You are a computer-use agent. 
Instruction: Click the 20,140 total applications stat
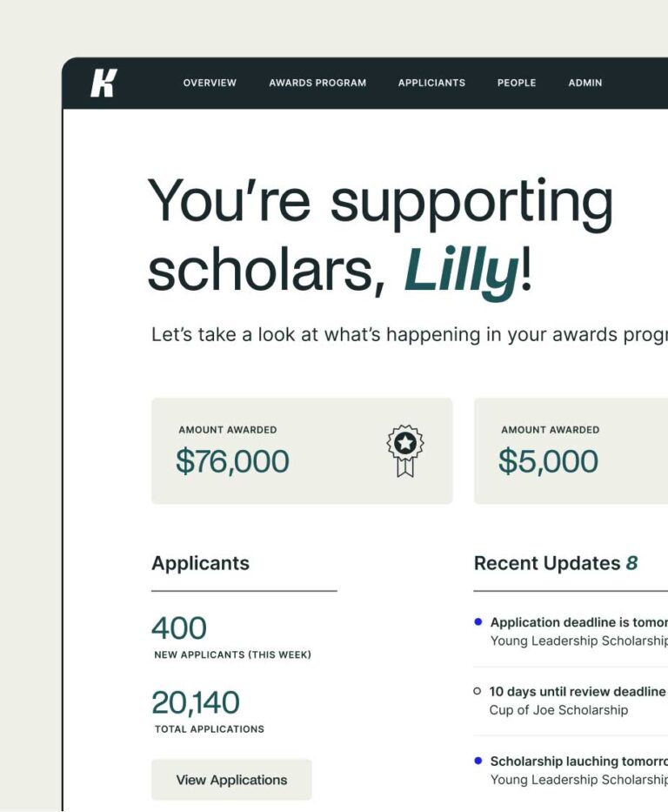[x=197, y=702]
